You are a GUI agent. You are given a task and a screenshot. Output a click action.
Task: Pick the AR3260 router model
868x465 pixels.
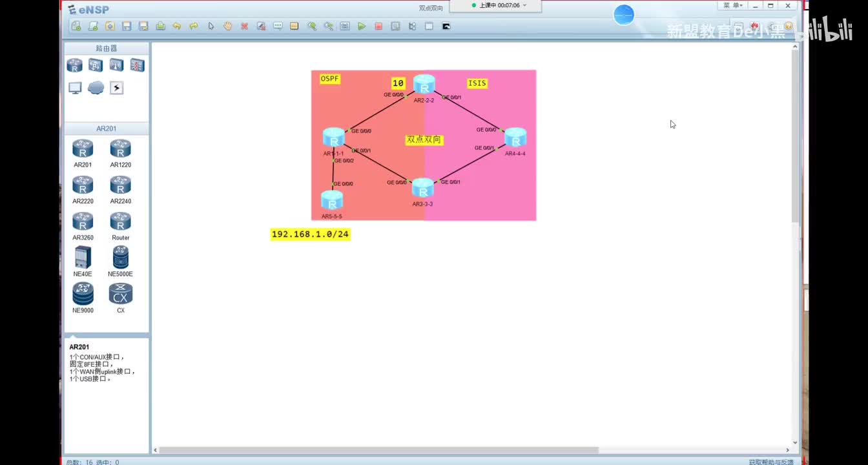click(x=83, y=226)
